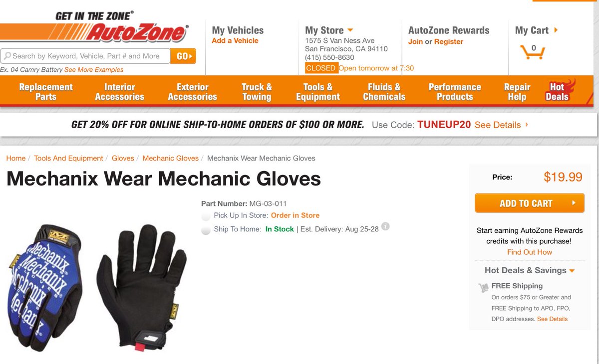Image resolution: width=599 pixels, height=364 pixels.
Task: Open the shopping cart icon
Action: click(x=533, y=51)
